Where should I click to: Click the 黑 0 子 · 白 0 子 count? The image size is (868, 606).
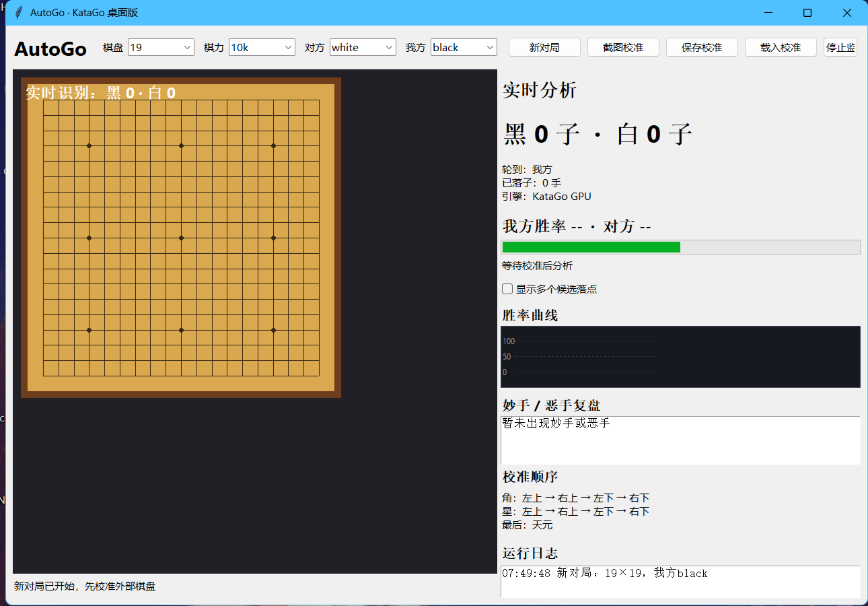[x=598, y=135]
